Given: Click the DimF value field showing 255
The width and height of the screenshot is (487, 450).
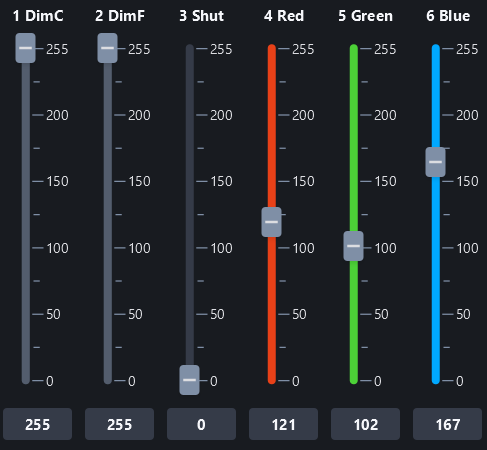Looking at the screenshot, I should (x=120, y=424).
